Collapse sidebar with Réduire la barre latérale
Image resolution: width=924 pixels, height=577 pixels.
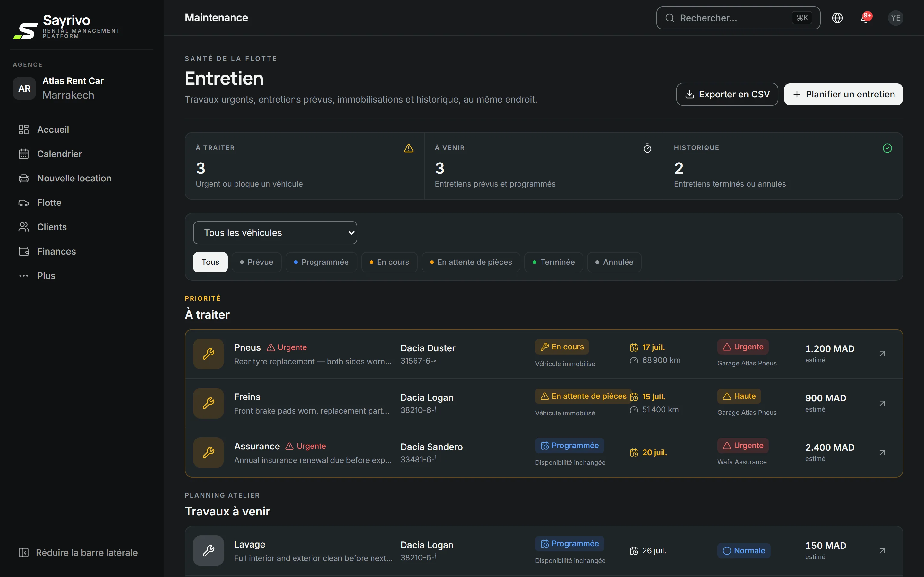79,553
